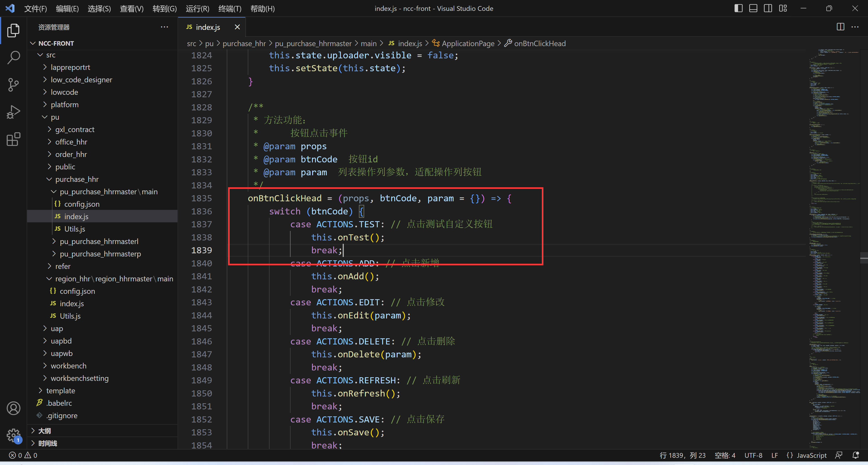This screenshot has height=465, width=868.
Task: Open the Search view in activity bar
Action: pyautogui.click(x=14, y=58)
